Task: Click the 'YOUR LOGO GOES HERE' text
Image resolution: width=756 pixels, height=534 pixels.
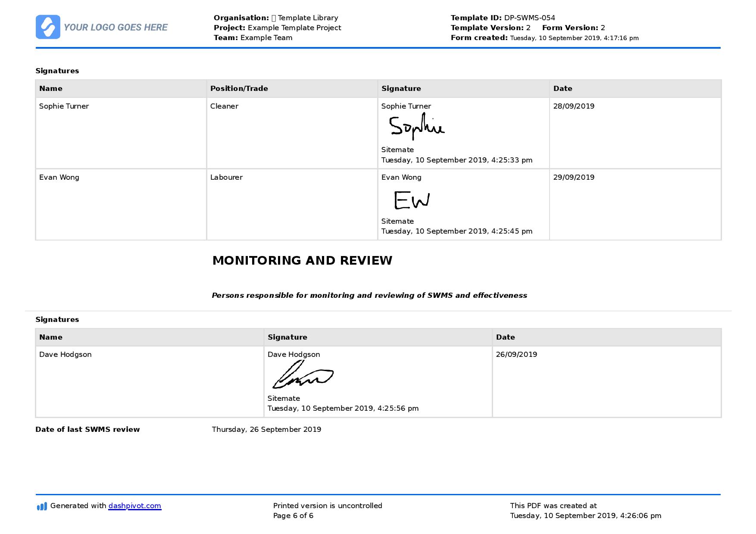Action: pyautogui.click(x=116, y=27)
